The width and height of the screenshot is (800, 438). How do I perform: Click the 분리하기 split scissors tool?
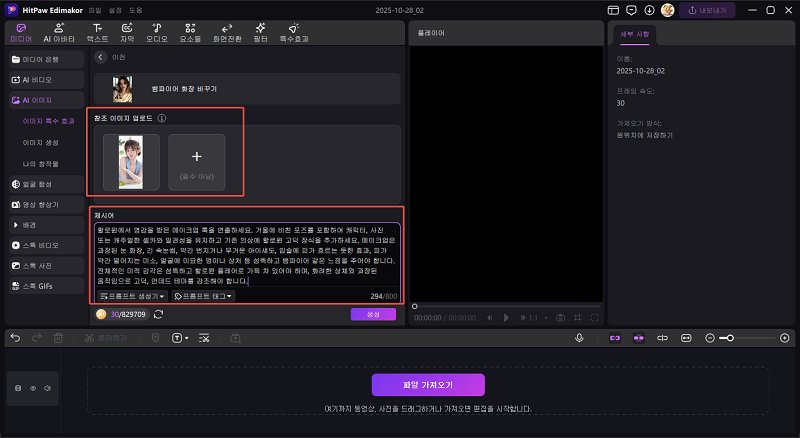106,338
